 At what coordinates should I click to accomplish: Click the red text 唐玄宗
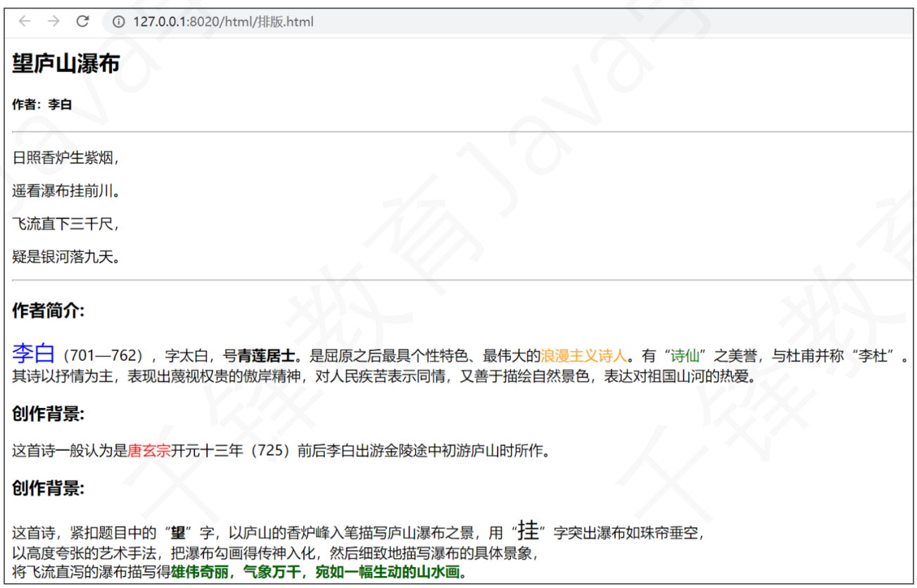coord(149,451)
